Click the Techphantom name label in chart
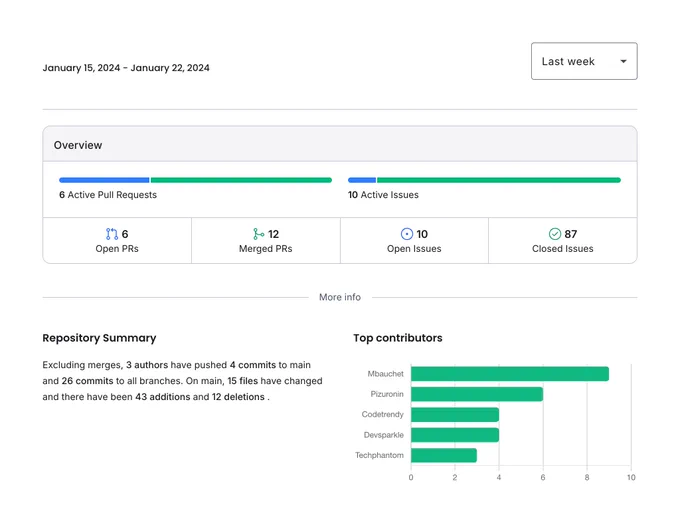Screen dimensions: 680x527 point(379,455)
